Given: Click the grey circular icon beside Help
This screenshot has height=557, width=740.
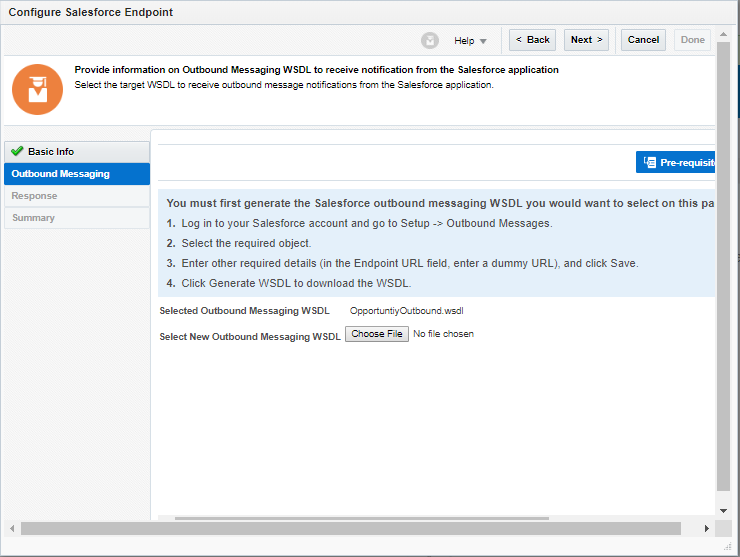Looking at the screenshot, I should click(x=430, y=40).
